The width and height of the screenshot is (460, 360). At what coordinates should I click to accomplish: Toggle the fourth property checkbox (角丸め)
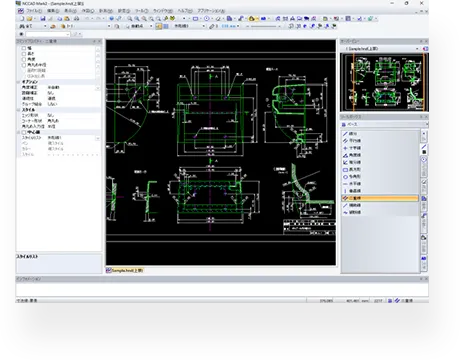tap(24, 65)
